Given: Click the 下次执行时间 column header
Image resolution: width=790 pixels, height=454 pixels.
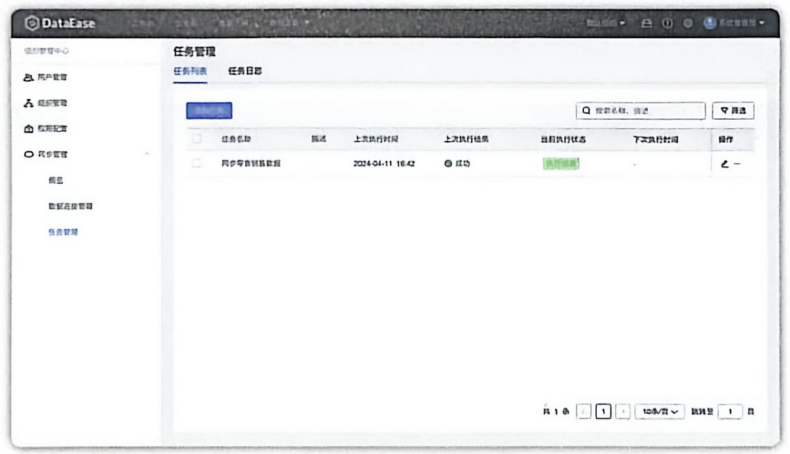Looking at the screenshot, I should pyautogui.click(x=655, y=140).
